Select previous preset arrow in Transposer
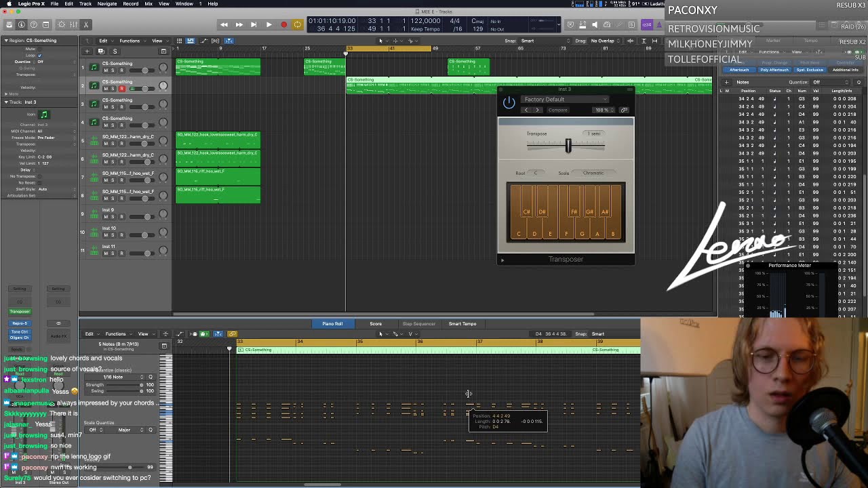 click(x=526, y=110)
